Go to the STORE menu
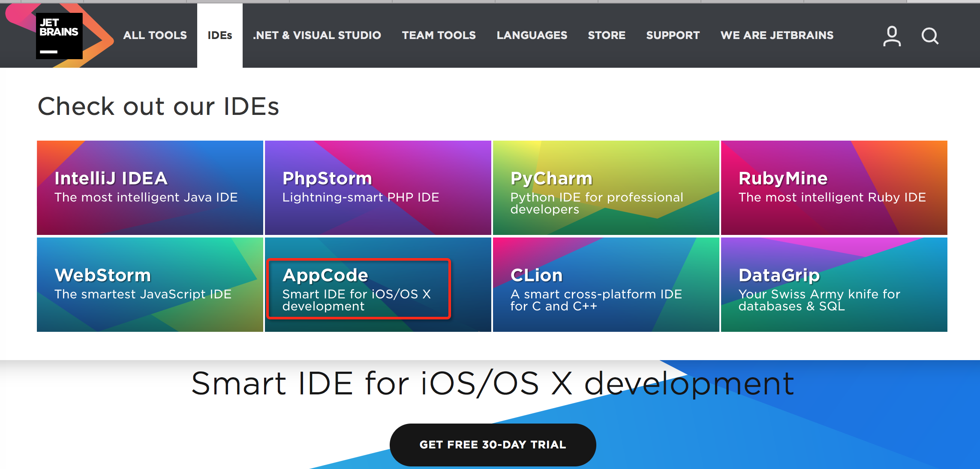 pos(607,35)
